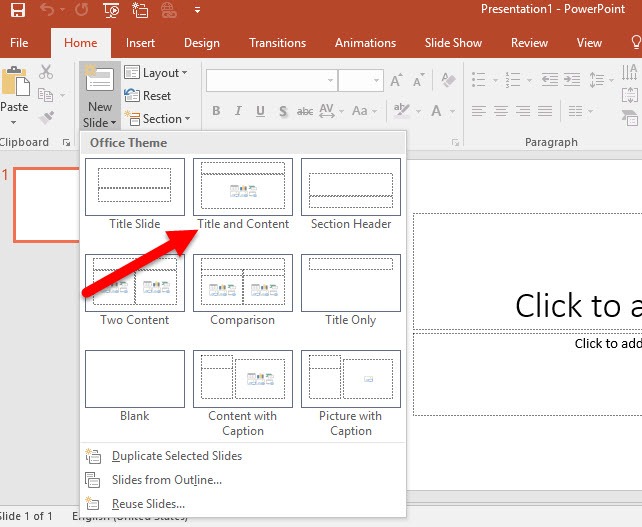The width and height of the screenshot is (642, 527).
Task: Click the Format Painter brush icon
Action: [46, 118]
